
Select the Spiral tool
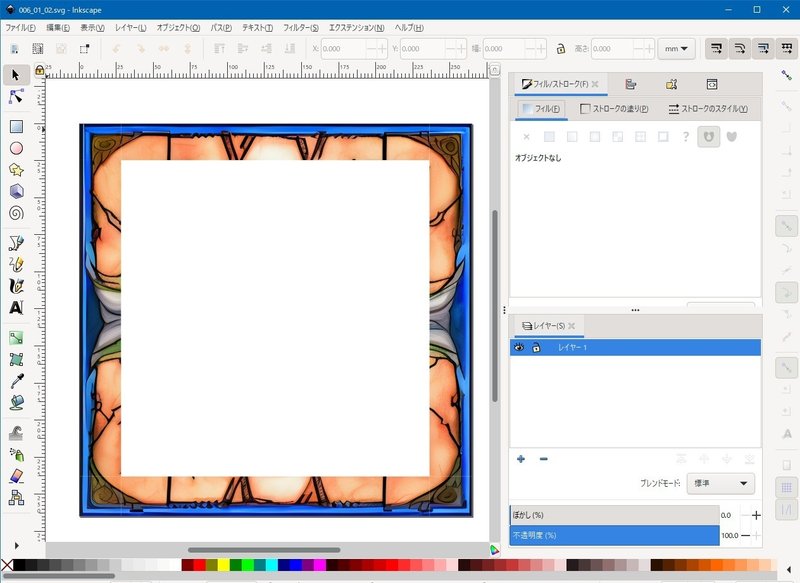[x=16, y=213]
